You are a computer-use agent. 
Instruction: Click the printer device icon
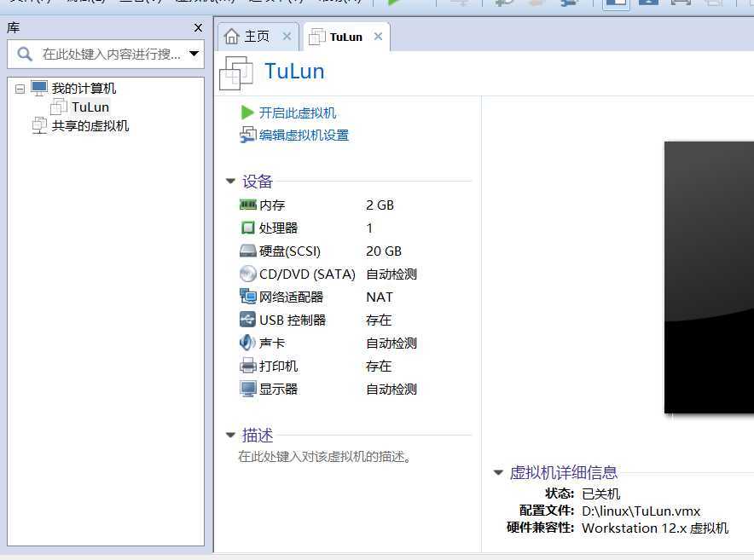[248, 366]
